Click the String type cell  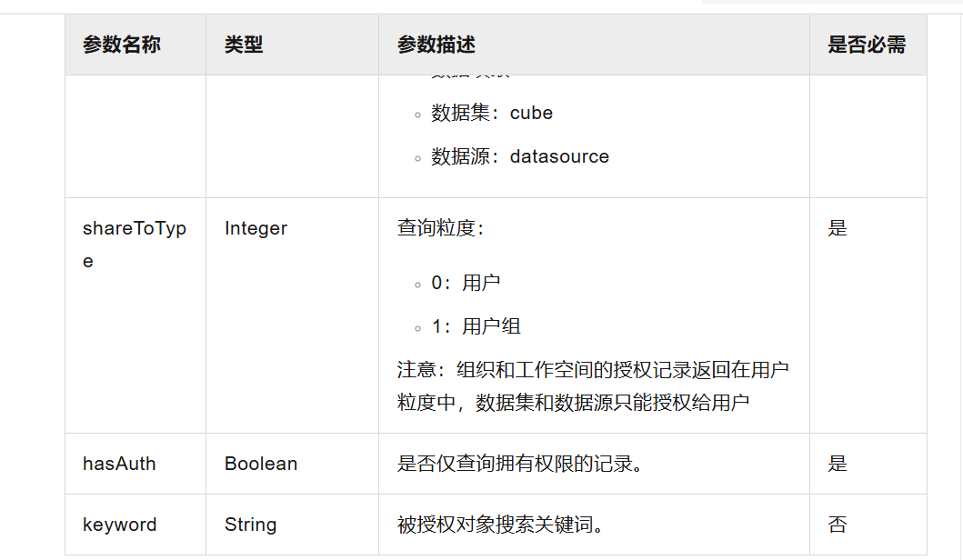pyautogui.click(x=250, y=525)
